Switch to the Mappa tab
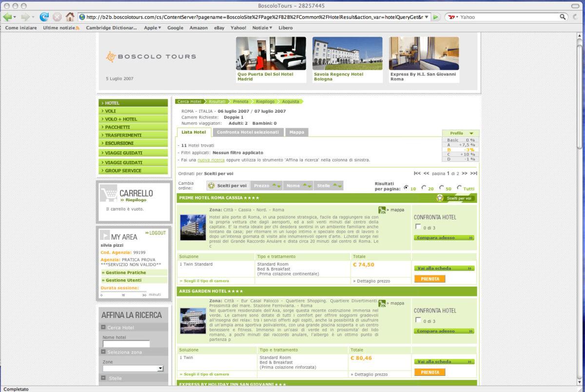The image size is (585, 392). click(x=296, y=132)
